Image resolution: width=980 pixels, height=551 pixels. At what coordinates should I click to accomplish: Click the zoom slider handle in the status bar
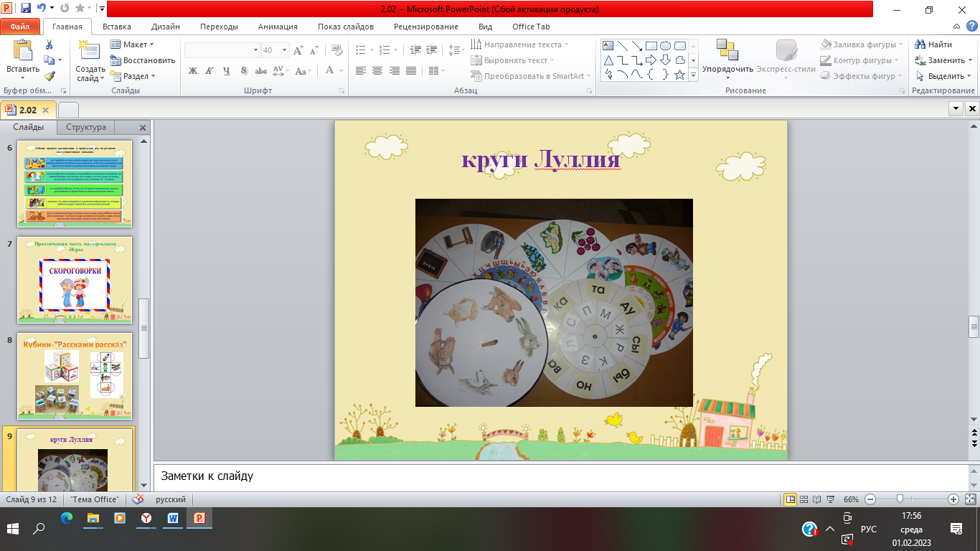point(900,499)
